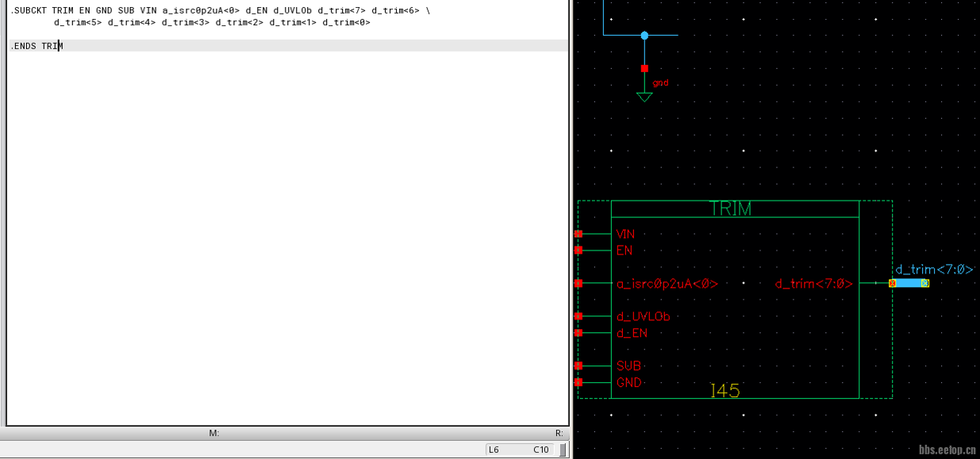Select the d_UVLOb pin red square
Viewport: 980px width, 459px height.
(x=578, y=316)
